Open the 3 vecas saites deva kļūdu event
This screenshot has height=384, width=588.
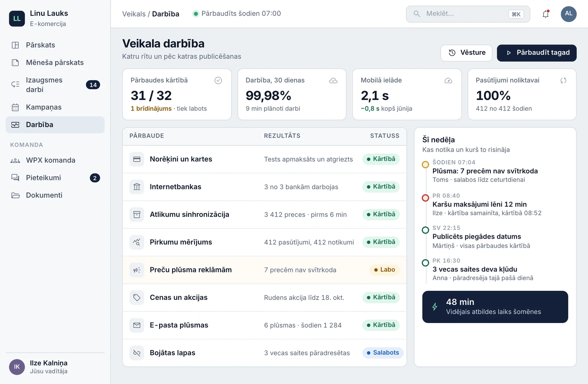pos(475,269)
